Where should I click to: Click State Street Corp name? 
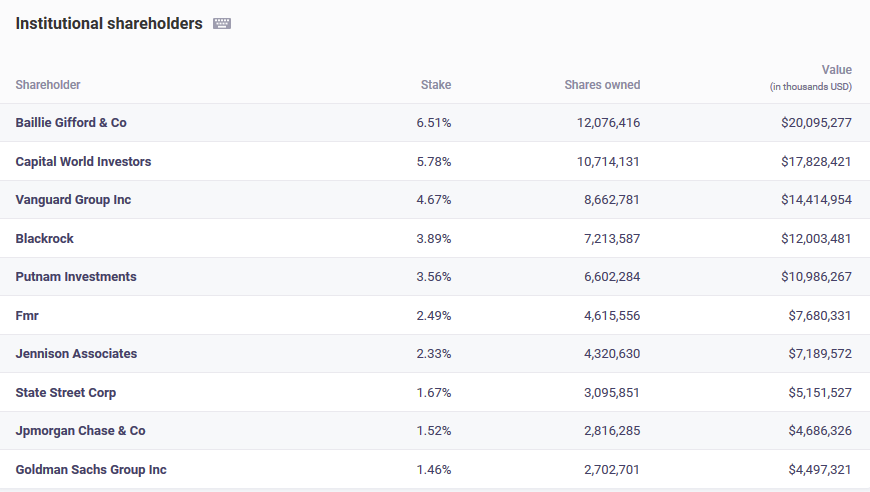(x=66, y=393)
